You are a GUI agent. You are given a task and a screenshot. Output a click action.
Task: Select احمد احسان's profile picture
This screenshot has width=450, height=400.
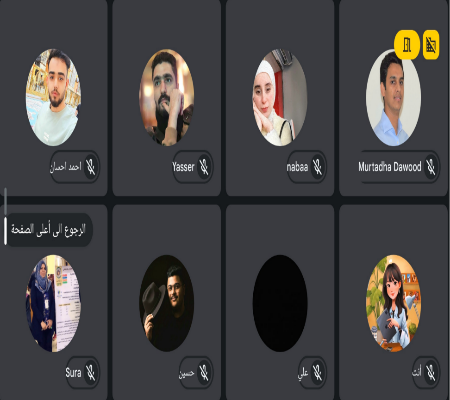pos(53,98)
